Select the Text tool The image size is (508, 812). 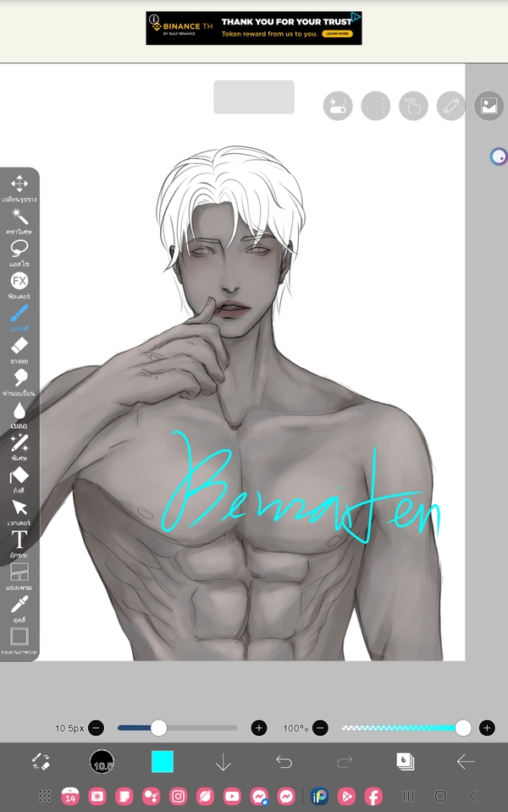click(19, 539)
